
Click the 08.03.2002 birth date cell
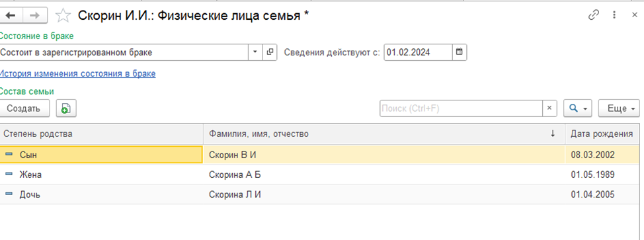(602, 155)
